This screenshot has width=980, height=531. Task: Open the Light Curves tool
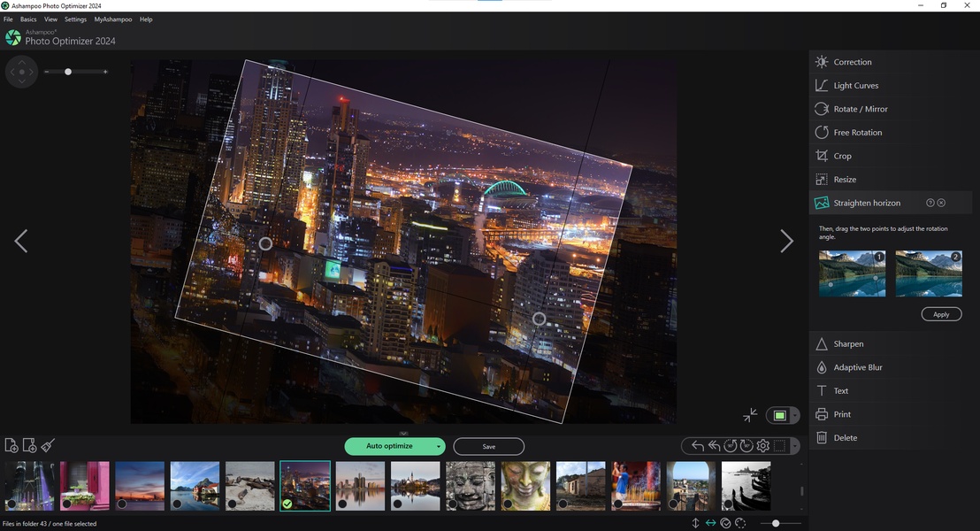pyautogui.click(x=855, y=86)
